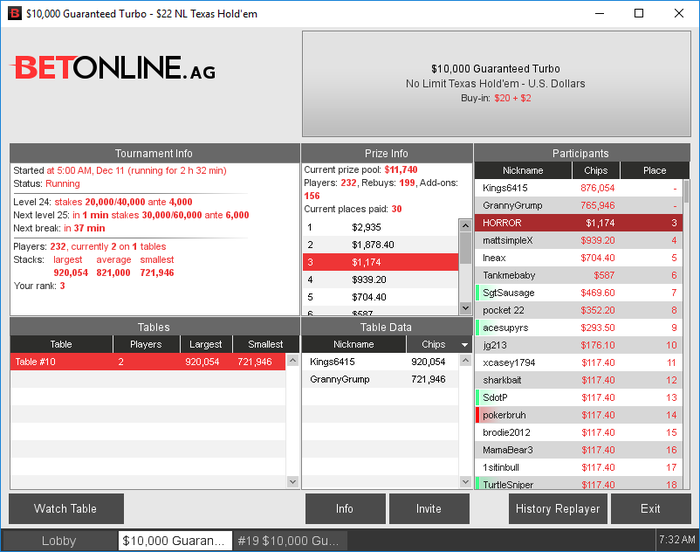Click Table Data scroll up arrow
This screenshot has height=552, width=700.
(466, 360)
